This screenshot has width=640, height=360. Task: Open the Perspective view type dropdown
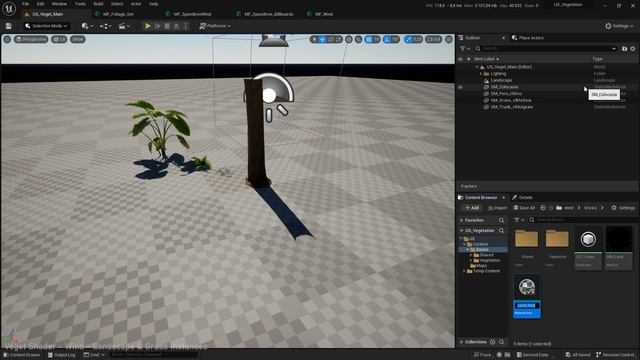tap(31, 39)
